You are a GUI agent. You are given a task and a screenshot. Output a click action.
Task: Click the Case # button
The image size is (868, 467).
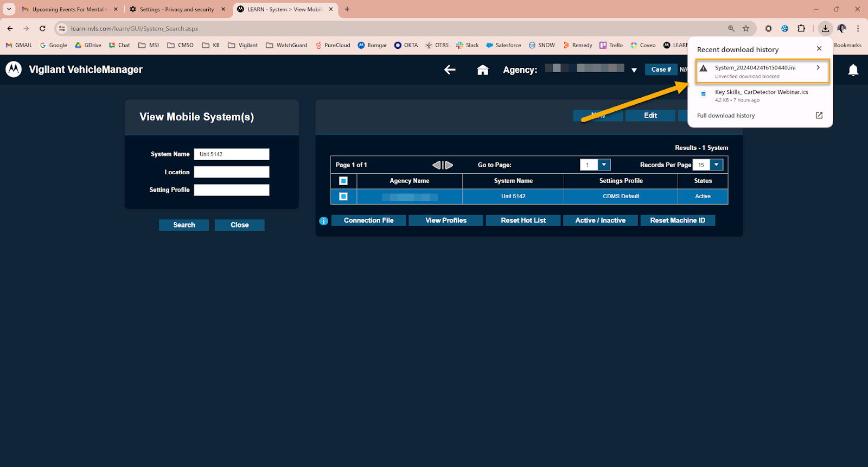click(x=661, y=70)
